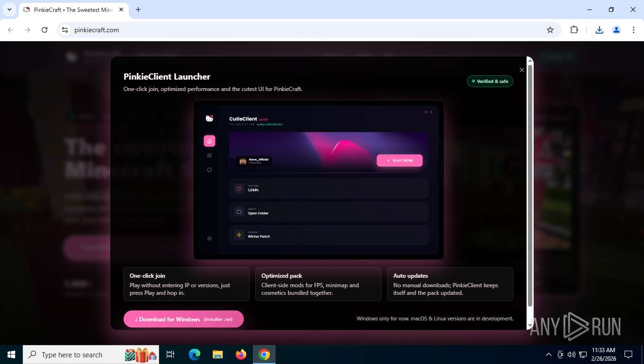Click the network tray icon
The height and width of the screenshot is (364, 644).
pos(583,355)
